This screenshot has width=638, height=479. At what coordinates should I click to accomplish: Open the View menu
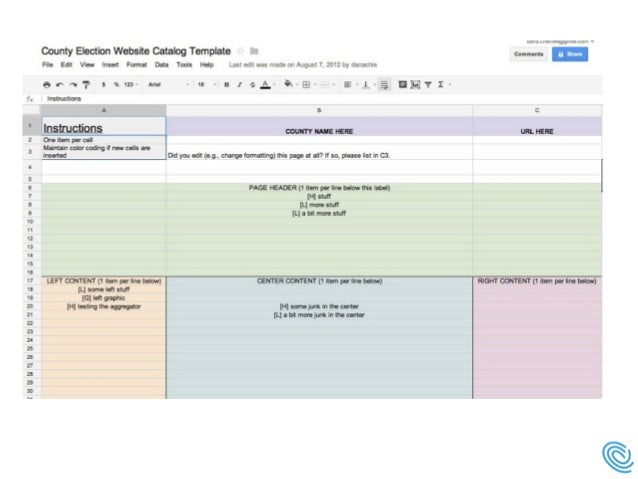click(87, 65)
